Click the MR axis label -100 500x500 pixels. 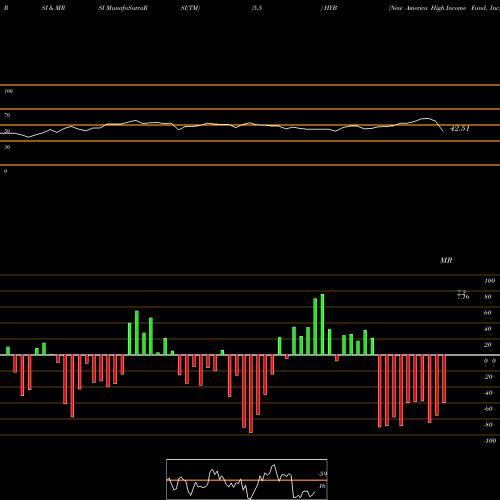pos(489,441)
